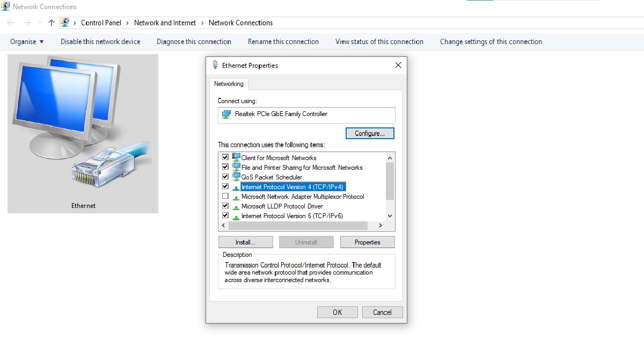Click the Ethernet Properties title bar icon

point(215,65)
